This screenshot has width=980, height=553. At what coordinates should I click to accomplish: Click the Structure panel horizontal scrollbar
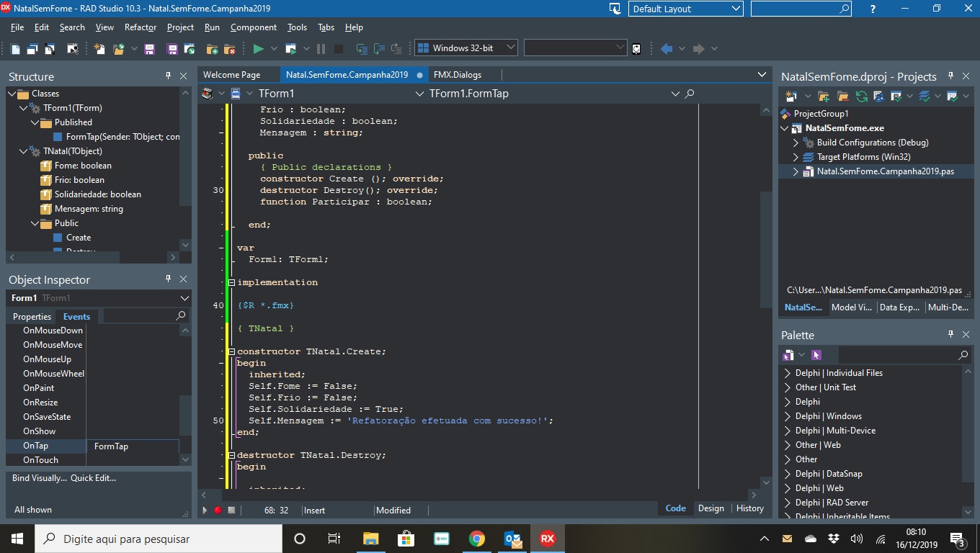(92, 257)
